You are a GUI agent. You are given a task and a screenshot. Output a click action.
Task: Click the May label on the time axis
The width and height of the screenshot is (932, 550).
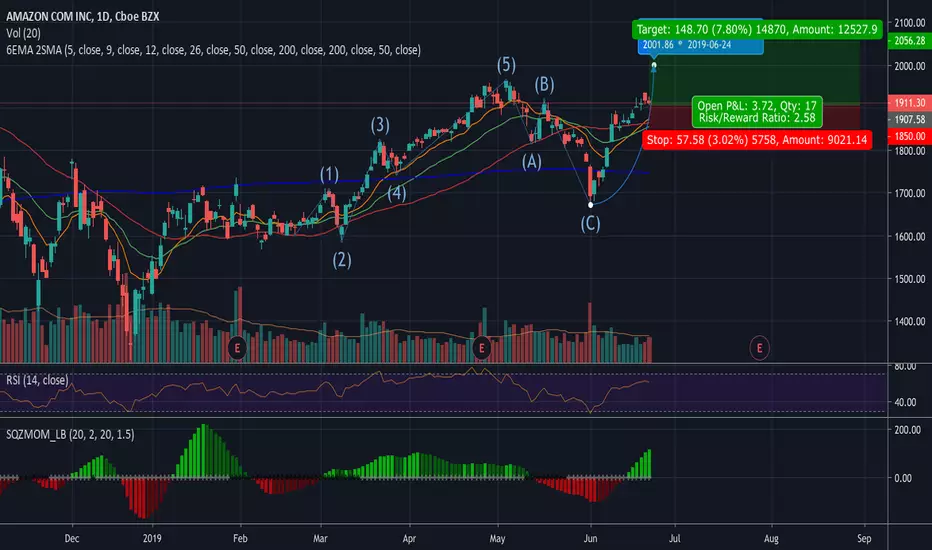tap(498, 539)
